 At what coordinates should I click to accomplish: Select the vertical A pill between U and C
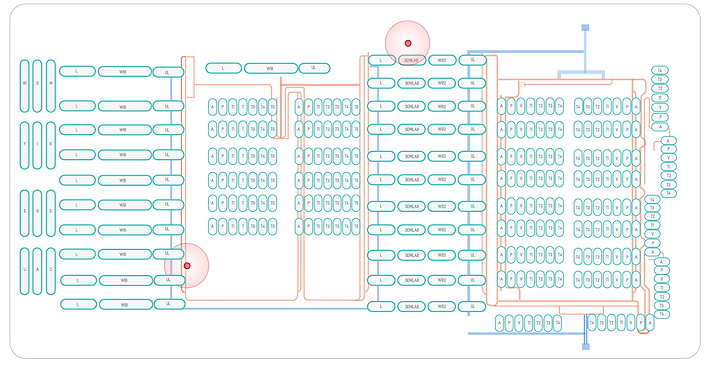click(x=37, y=271)
